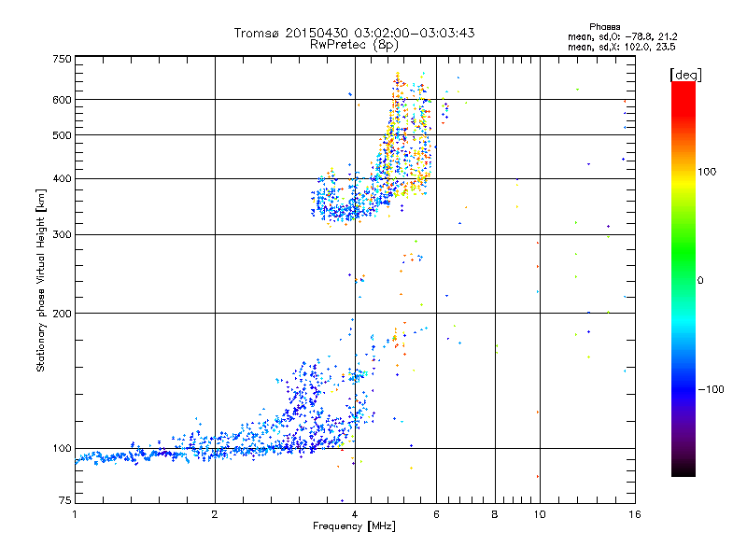The width and height of the screenshot is (747, 560).
Task: Click the '[deg]' colorbar unit label
Action: point(685,76)
